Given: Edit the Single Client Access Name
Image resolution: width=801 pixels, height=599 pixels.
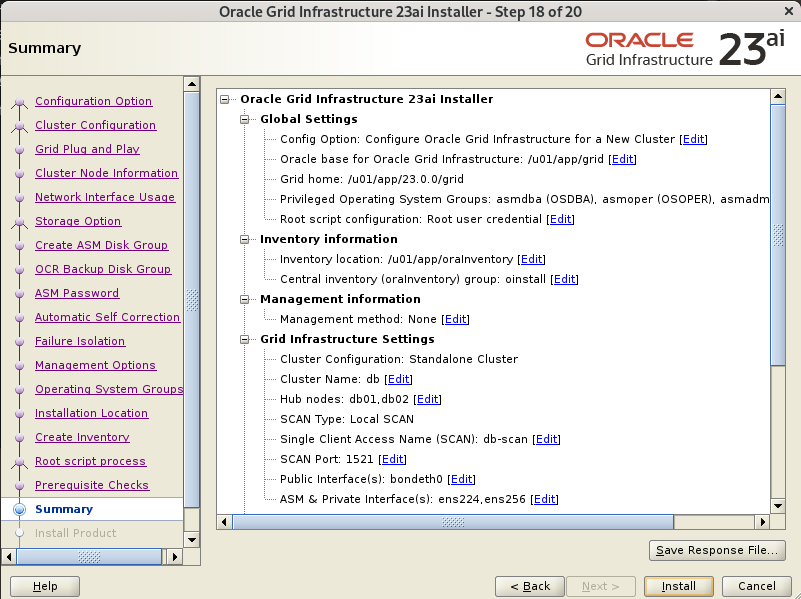Looking at the screenshot, I should (547, 439).
